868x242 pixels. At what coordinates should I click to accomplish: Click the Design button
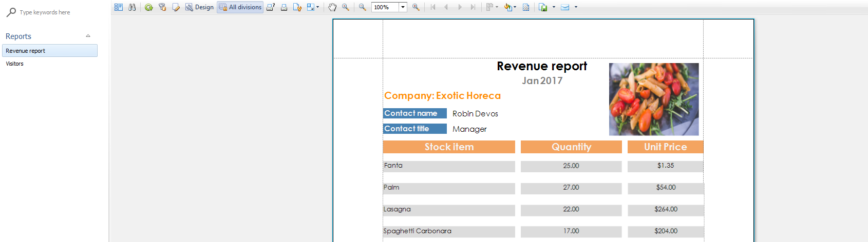[x=199, y=7]
